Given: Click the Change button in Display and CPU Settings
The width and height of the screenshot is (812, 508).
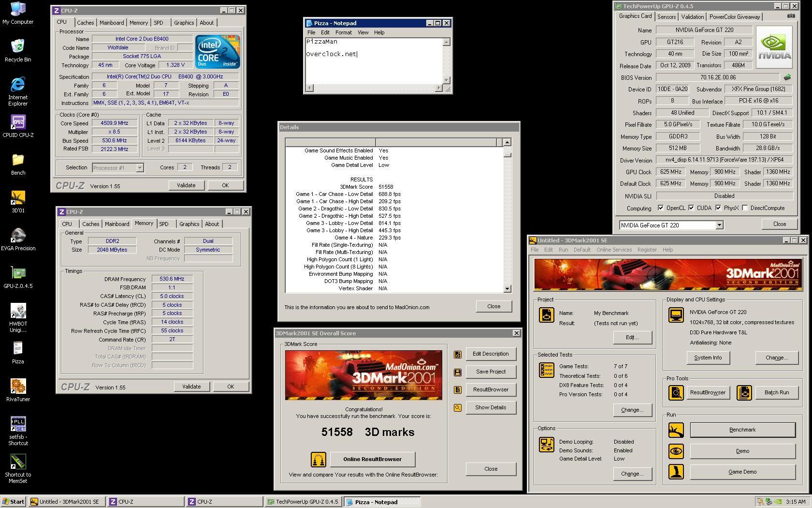Looking at the screenshot, I should point(776,358).
